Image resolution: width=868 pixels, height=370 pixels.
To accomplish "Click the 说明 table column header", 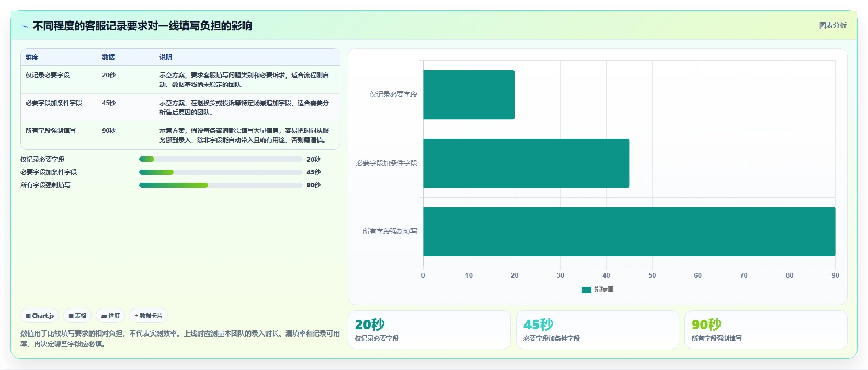I will pos(166,58).
